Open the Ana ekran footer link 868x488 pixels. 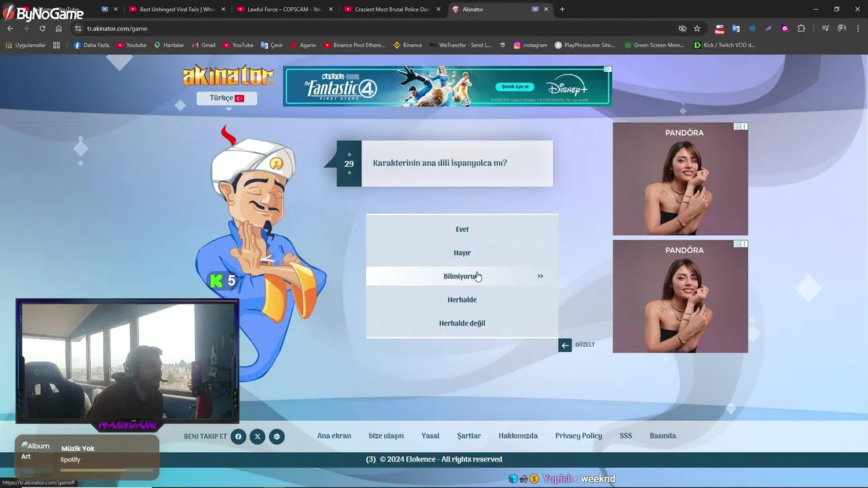pyautogui.click(x=334, y=436)
